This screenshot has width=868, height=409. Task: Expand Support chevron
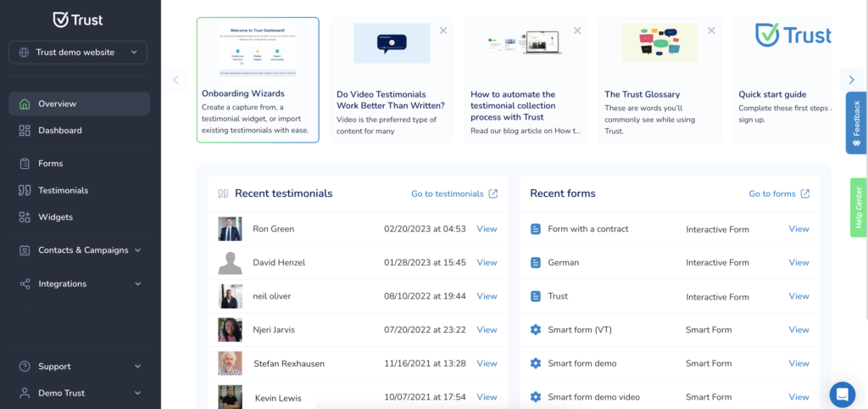pyautogui.click(x=138, y=367)
